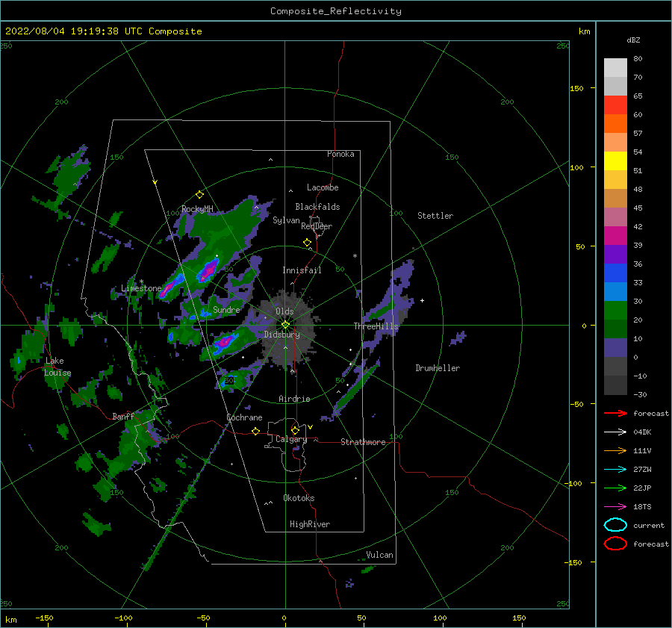
Task: Click the Banff label
Action: click(x=123, y=417)
